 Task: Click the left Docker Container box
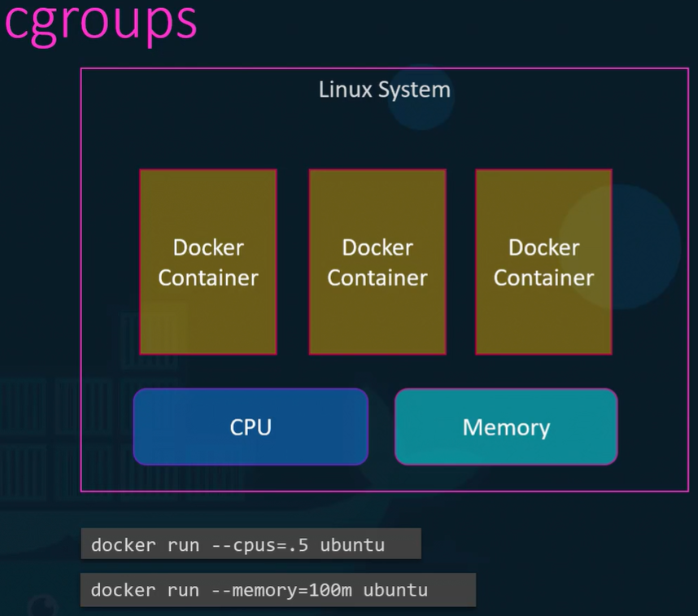(x=208, y=262)
